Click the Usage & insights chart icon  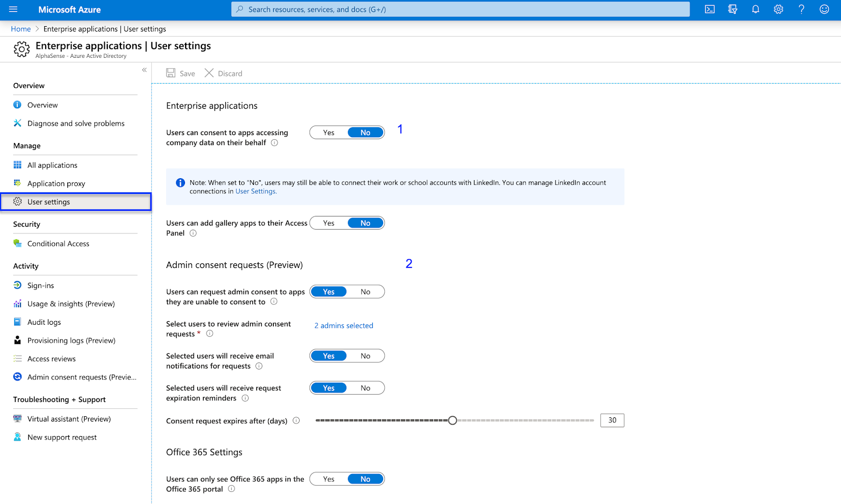[17, 303]
